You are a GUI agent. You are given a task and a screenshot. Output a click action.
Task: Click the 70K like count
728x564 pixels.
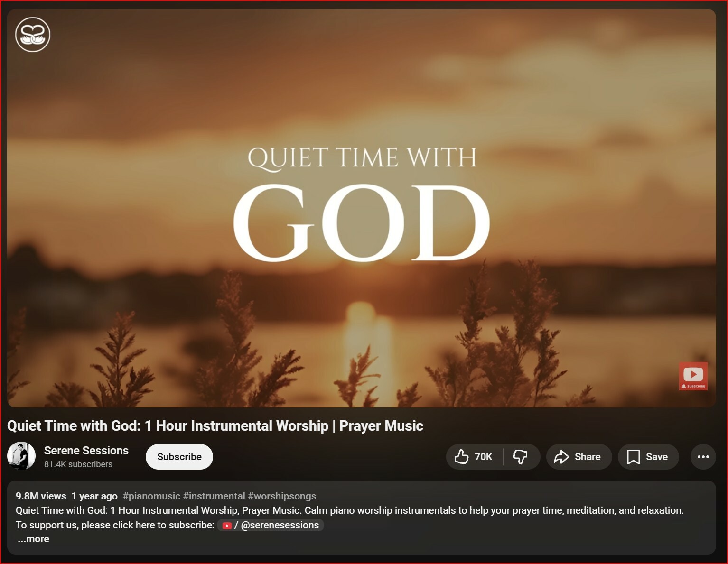[483, 457]
